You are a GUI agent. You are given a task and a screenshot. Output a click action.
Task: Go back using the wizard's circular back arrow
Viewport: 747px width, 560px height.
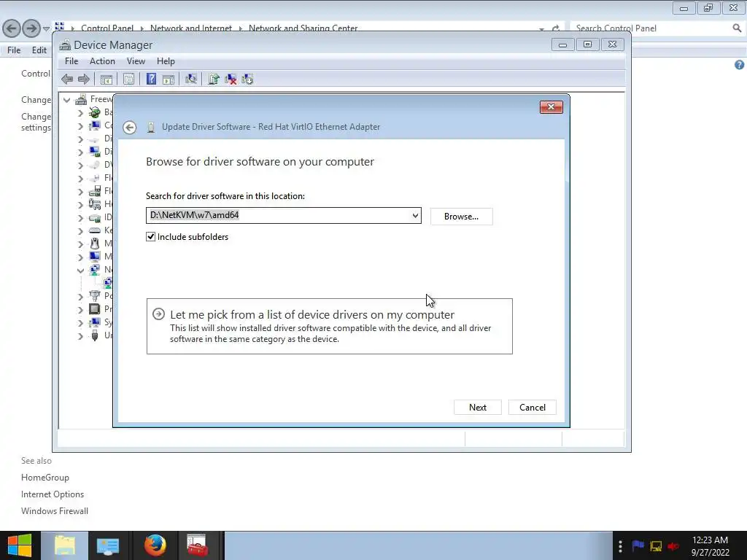(130, 127)
